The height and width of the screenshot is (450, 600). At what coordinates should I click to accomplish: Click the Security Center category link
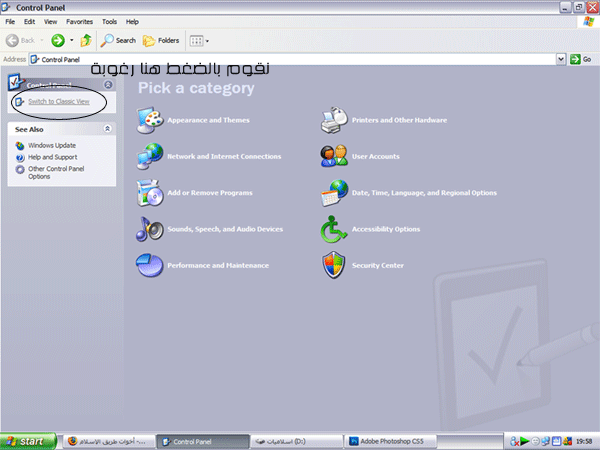point(378,266)
